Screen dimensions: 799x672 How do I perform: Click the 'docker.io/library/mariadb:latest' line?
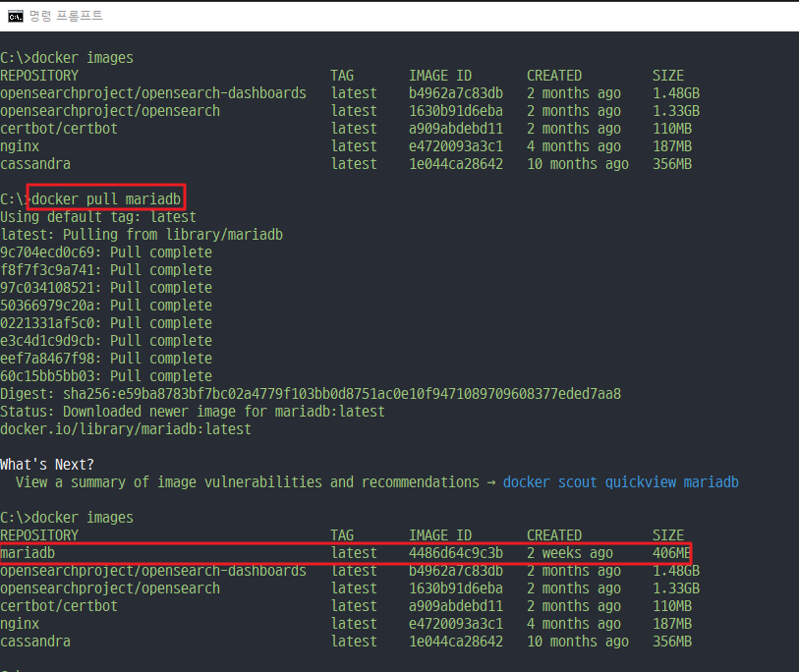[x=126, y=429]
